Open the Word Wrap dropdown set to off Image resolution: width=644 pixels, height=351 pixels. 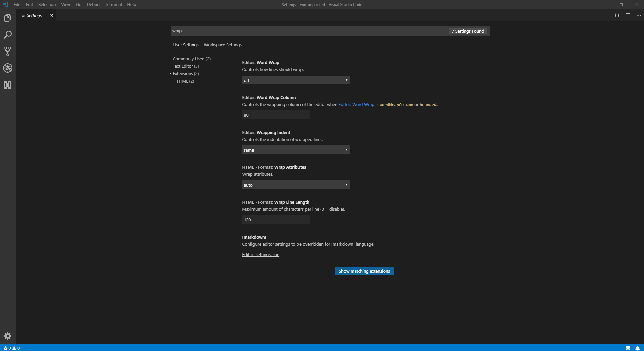coord(296,80)
